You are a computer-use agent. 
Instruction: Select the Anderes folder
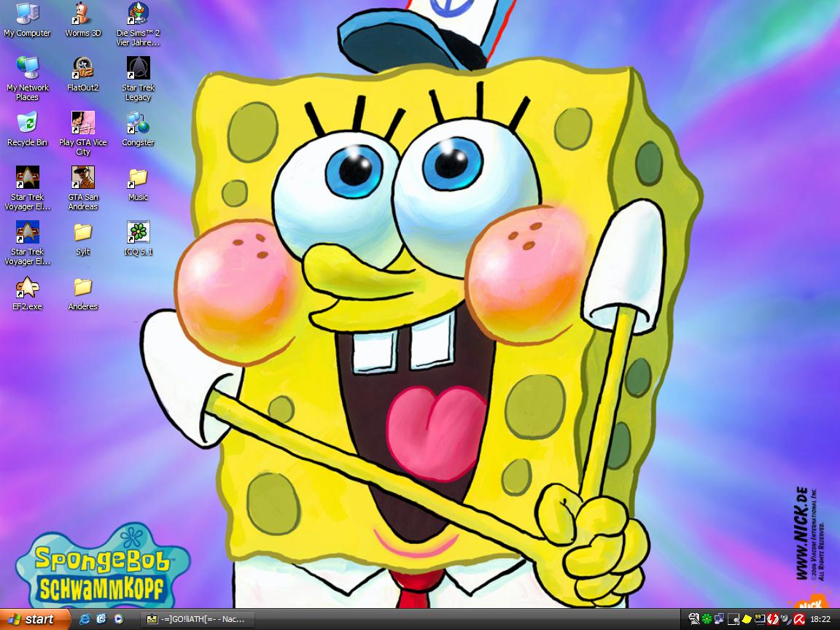tap(83, 287)
